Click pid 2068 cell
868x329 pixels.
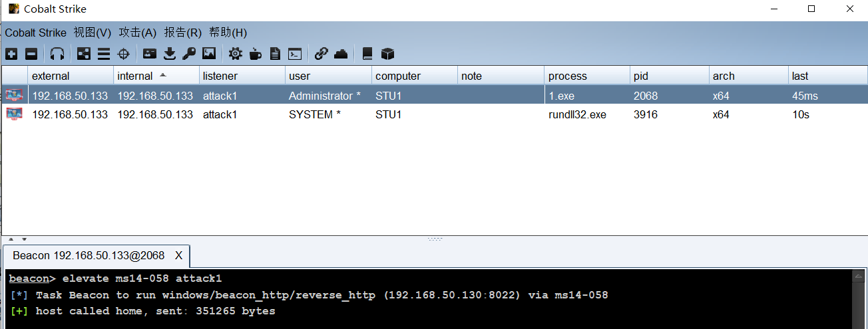coord(670,96)
